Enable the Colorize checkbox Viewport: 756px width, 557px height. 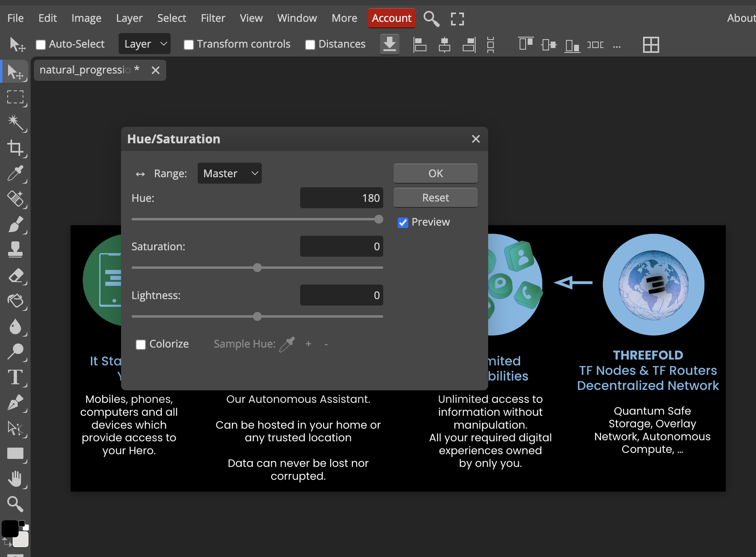(x=141, y=344)
